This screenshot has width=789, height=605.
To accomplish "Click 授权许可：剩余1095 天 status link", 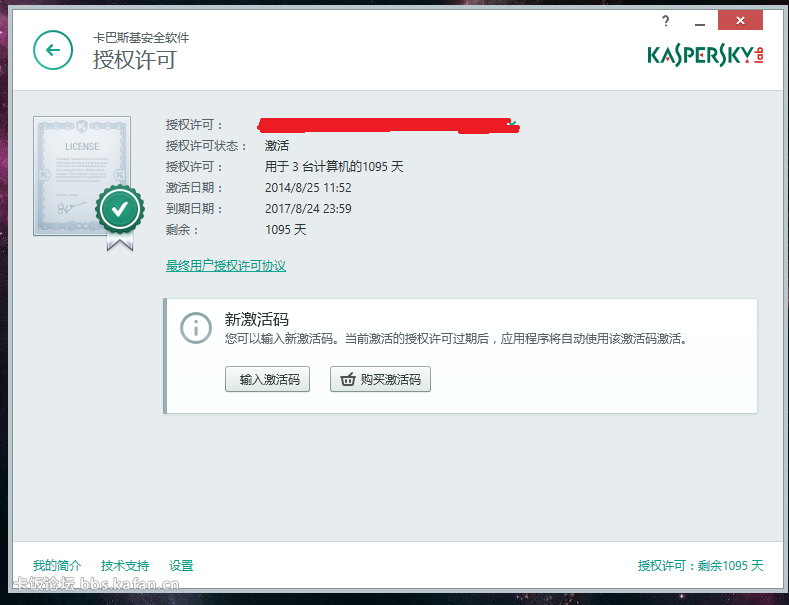I will (700, 565).
